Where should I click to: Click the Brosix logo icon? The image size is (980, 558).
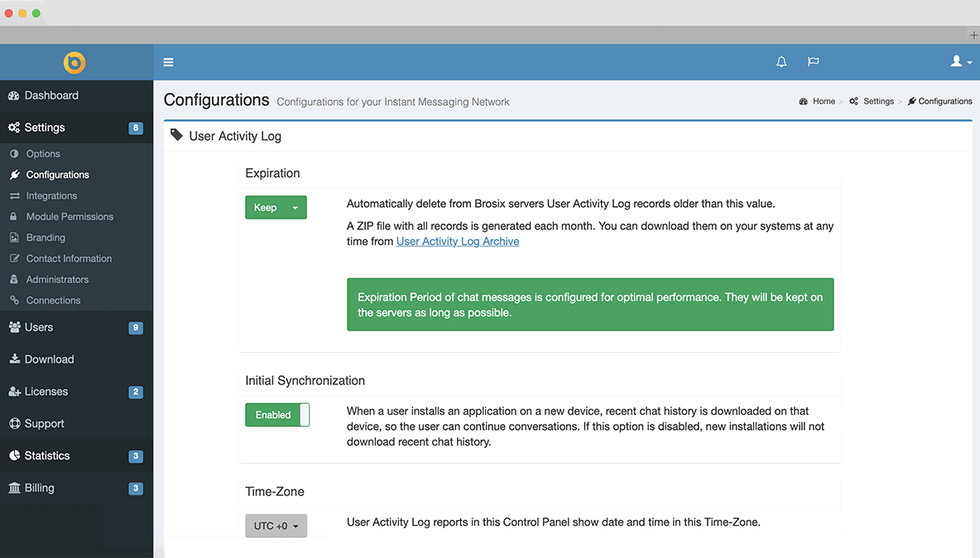74,62
